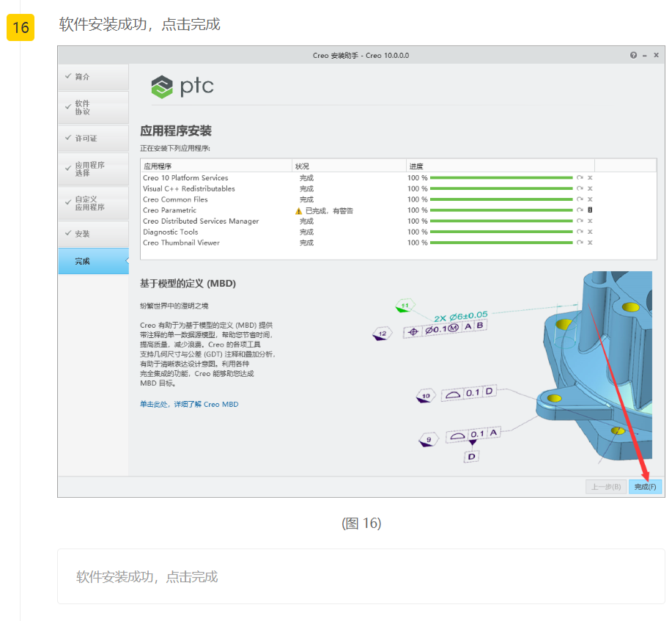This screenshot has width=672, height=621.
Task: Open the info log icon for Creo Parametric
Action: click(x=590, y=210)
